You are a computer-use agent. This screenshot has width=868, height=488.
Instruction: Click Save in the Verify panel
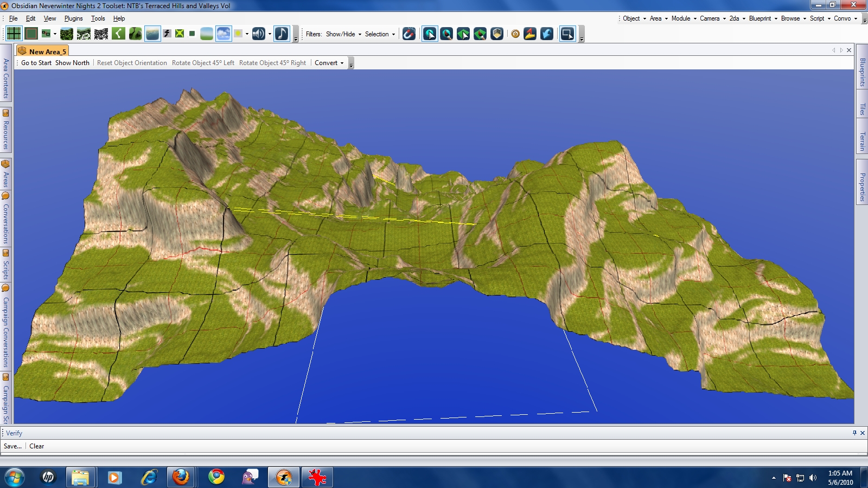(x=12, y=446)
